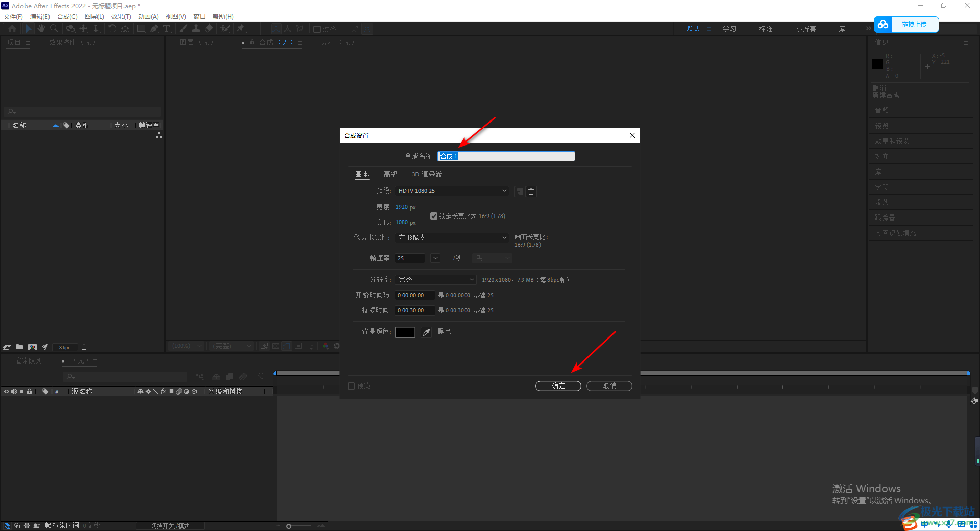Click new composition icon in project panel
This screenshot has height=531, width=980.
[x=32, y=347]
